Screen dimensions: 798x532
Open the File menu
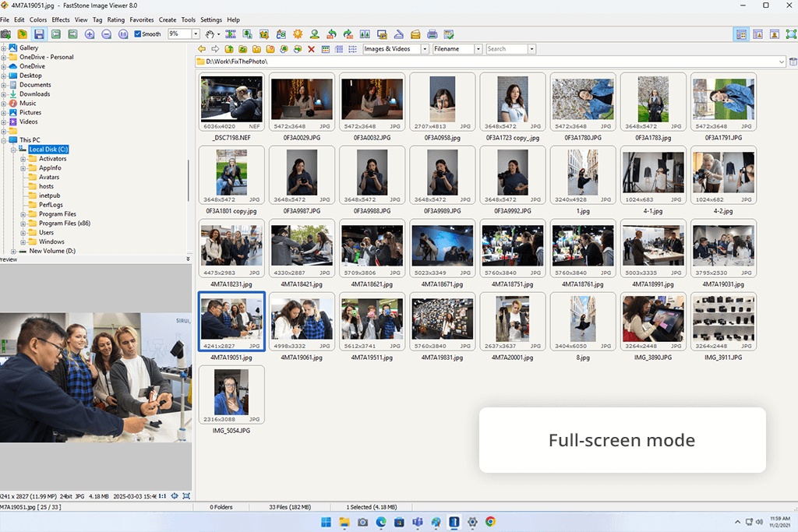(x=5, y=19)
